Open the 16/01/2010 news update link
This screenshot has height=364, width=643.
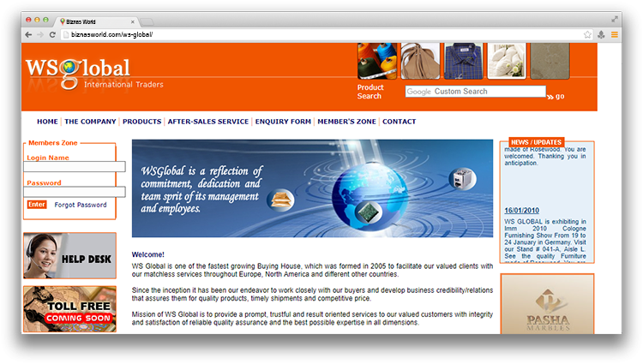(x=521, y=210)
